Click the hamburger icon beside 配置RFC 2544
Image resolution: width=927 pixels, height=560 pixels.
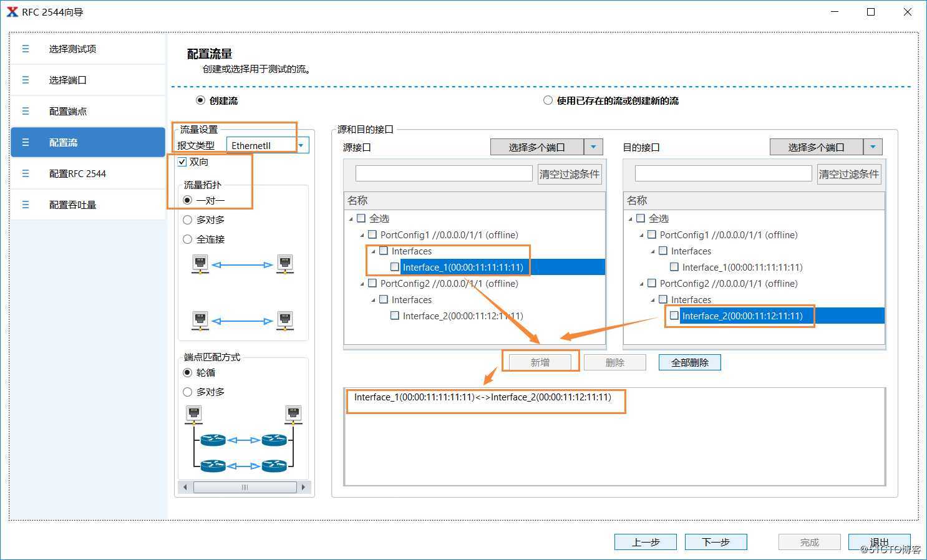click(x=26, y=173)
